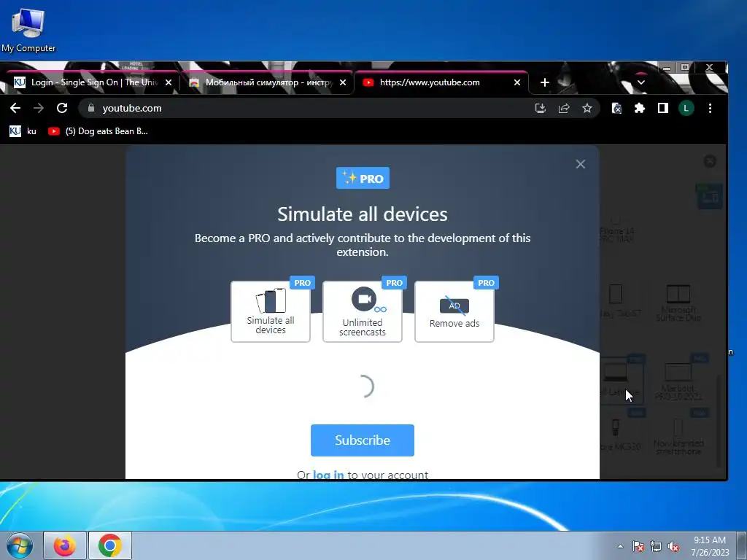Screen dimensions: 747x560
Task: Toggle the browser side panel
Action: [662, 108]
